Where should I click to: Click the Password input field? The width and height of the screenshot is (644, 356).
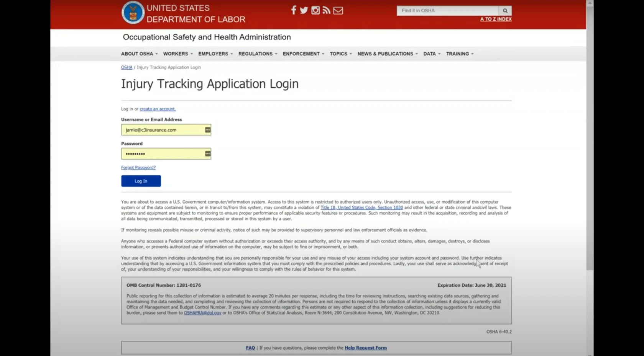pyautogui.click(x=166, y=154)
